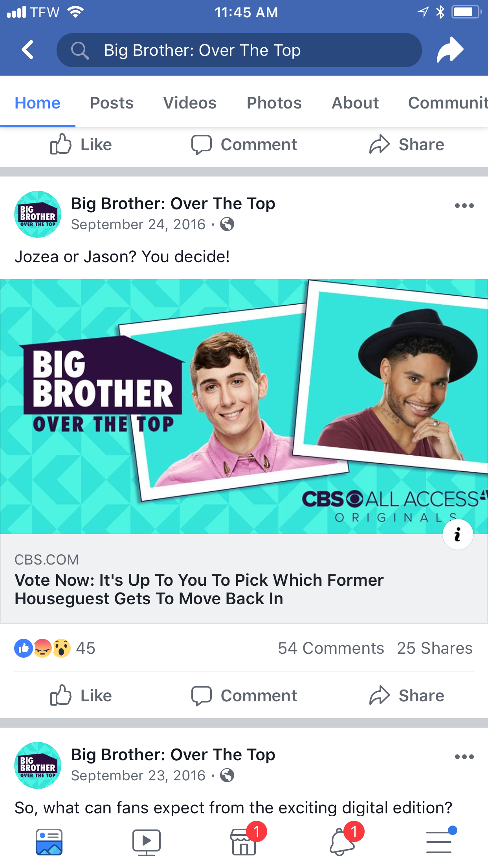Open options menu for September 23 post

tap(464, 757)
